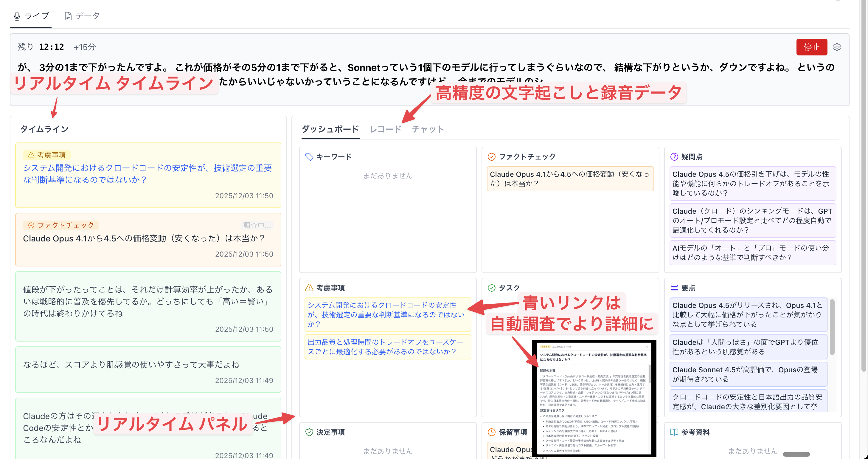Click the tag icon beside キーワード
Image resolution: width=868 pixels, height=459 pixels.
coord(309,157)
